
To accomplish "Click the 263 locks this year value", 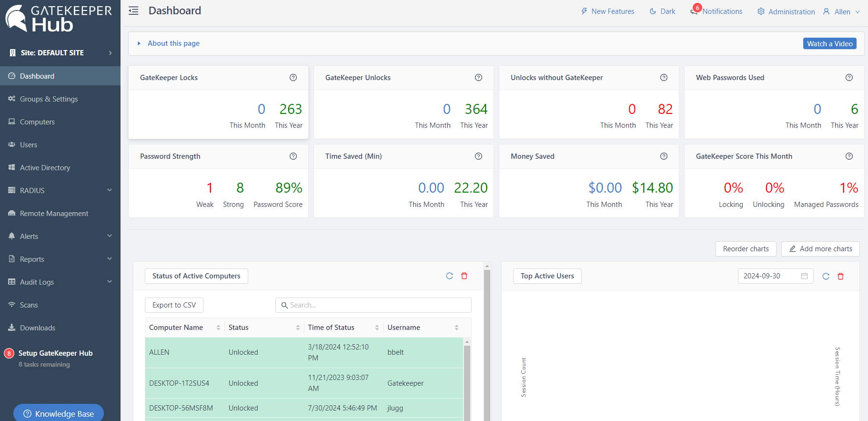I will point(291,109).
